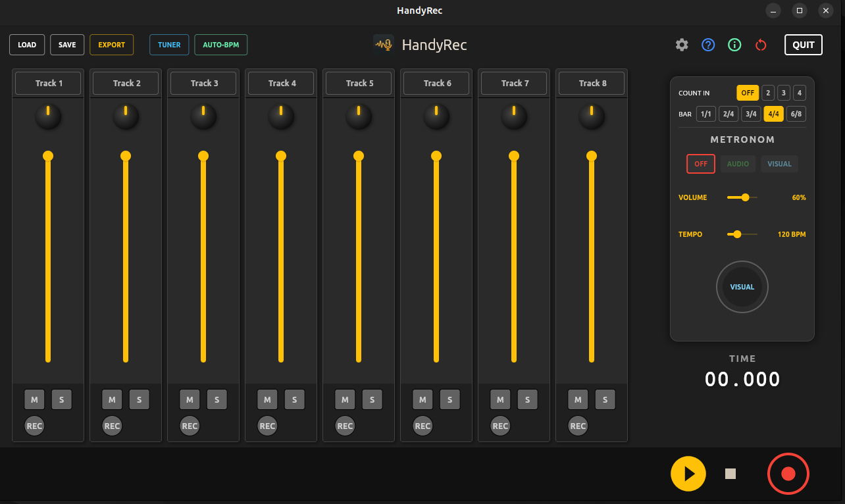Turn the Track 8 gain knob
Screen dimensions: 845x504
click(x=591, y=116)
